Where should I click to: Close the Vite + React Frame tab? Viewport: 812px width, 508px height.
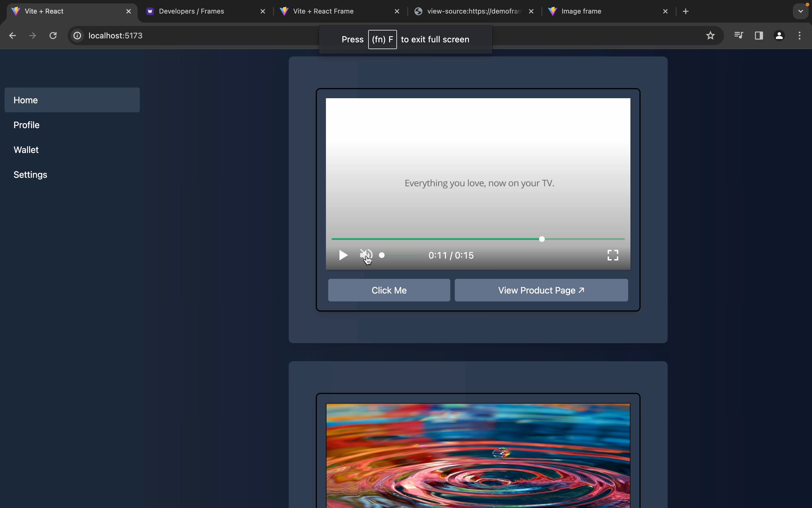pyautogui.click(x=397, y=11)
